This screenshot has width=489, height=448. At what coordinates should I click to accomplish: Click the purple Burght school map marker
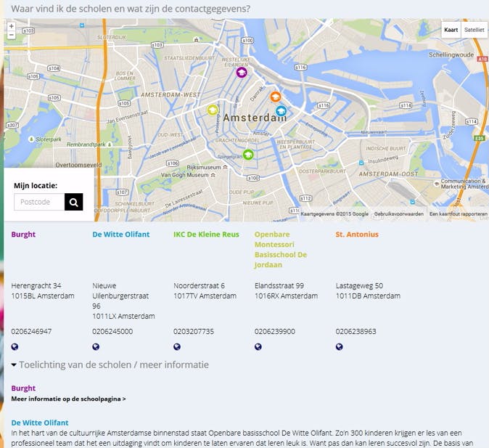point(242,72)
